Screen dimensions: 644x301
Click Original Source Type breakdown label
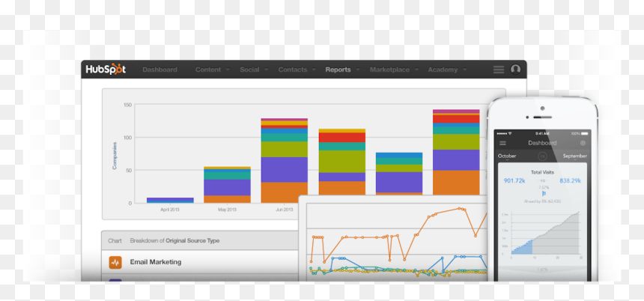point(192,240)
